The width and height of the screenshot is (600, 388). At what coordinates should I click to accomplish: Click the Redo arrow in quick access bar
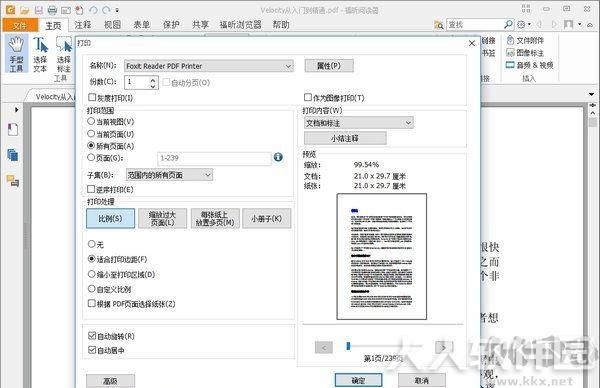click(106, 10)
